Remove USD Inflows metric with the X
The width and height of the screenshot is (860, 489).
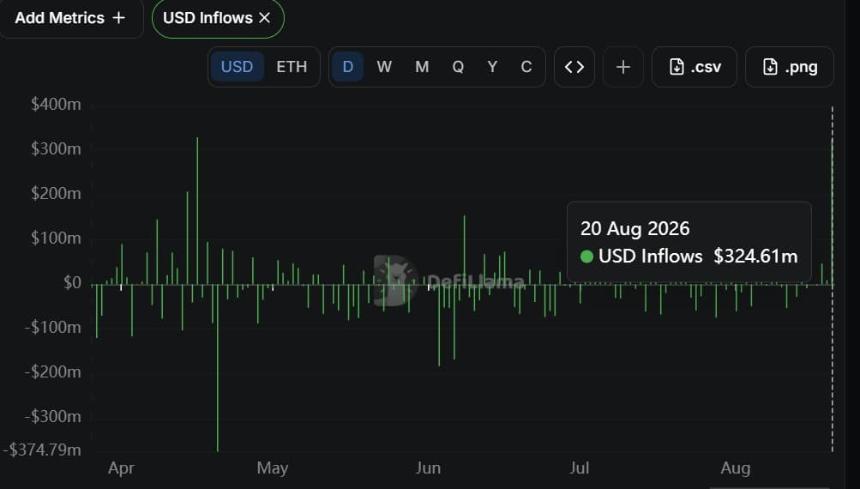[x=264, y=18]
